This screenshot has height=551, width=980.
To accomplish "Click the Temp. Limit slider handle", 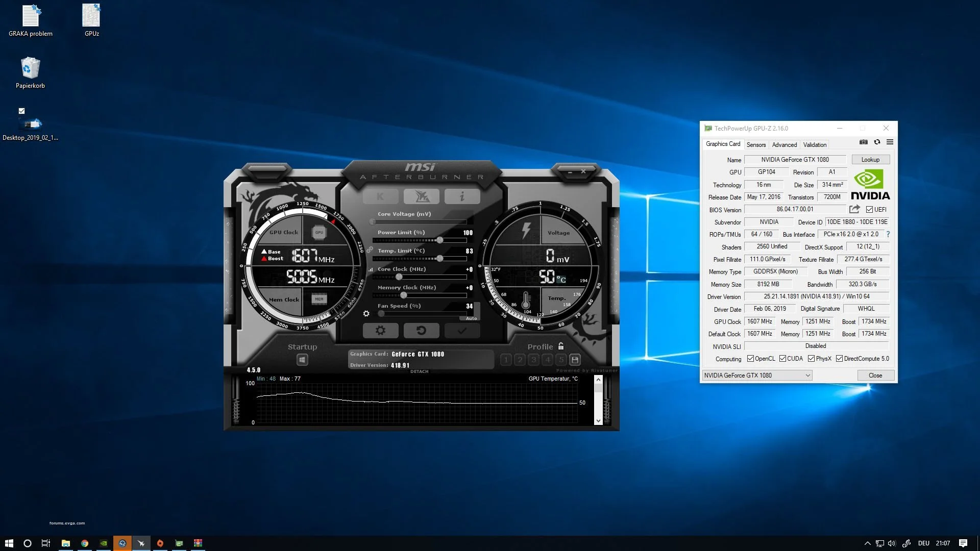I will (440, 259).
